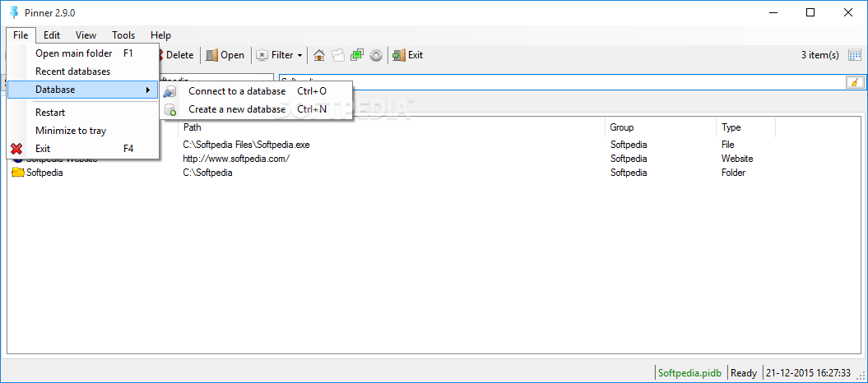Viewport: 868px width, 383px height.
Task: Click the Website type cell
Action: (737, 159)
